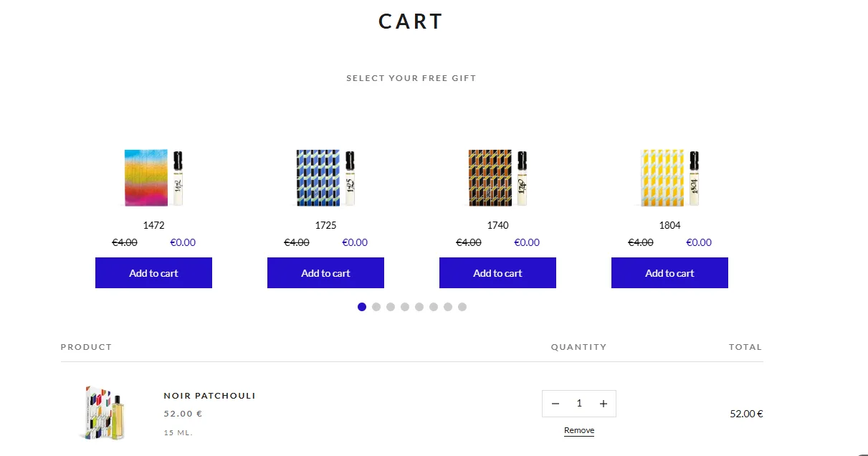
Task: Remove Noir Patchouli from the cart
Action: pyautogui.click(x=579, y=430)
